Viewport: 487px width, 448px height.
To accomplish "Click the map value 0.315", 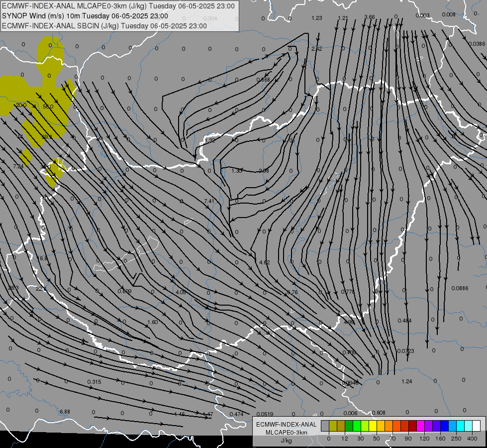I will click(x=94, y=382).
